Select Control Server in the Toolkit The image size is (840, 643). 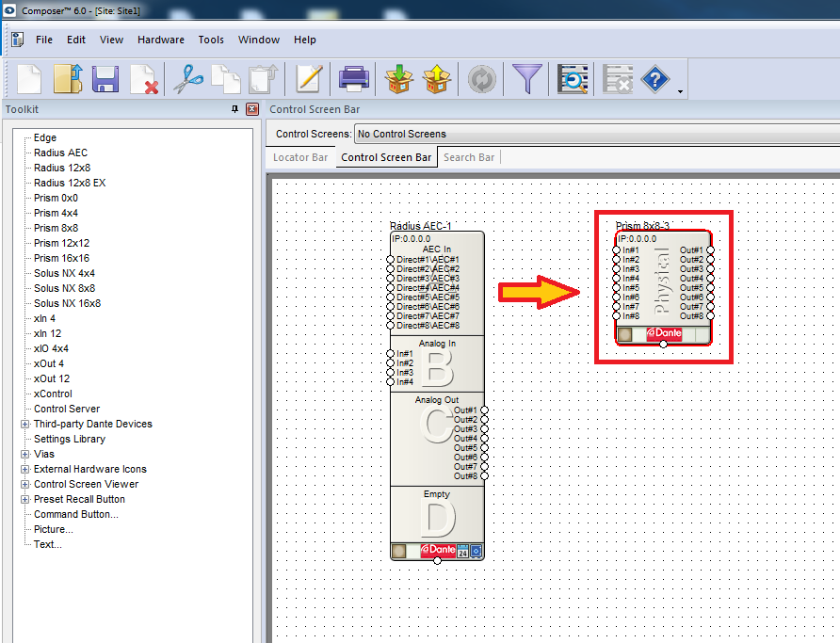(x=67, y=409)
